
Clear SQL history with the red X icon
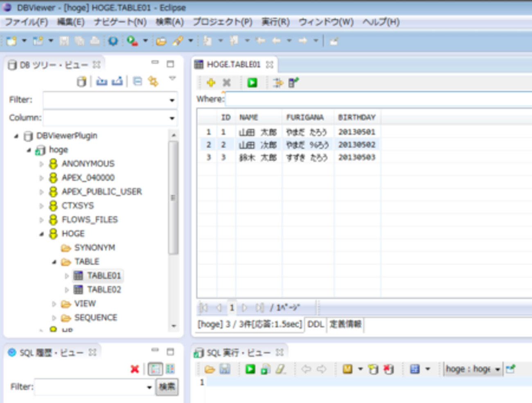(135, 369)
